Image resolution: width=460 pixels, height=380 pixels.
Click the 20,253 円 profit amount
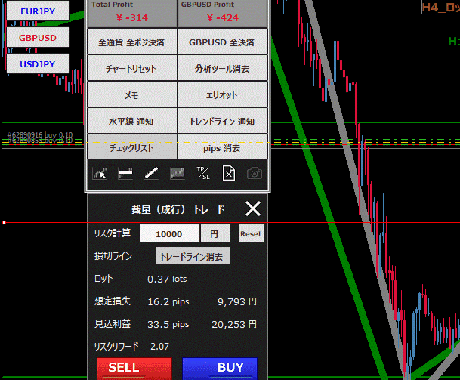click(234, 324)
